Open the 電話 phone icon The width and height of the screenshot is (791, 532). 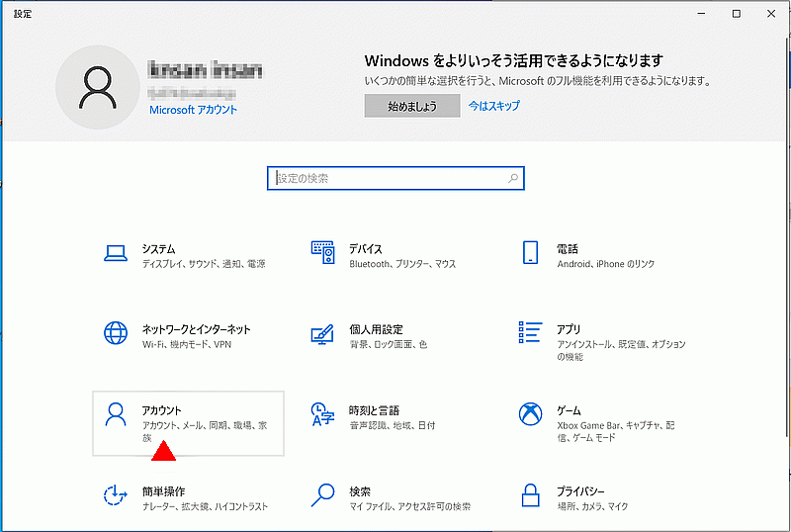[x=530, y=252]
